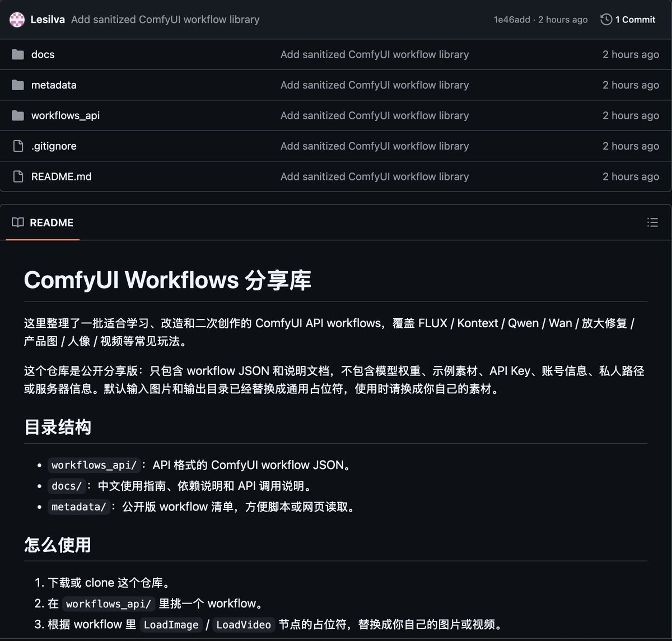
Task: Click the 2 hours ago timestamp for README.md
Action: click(x=631, y=176)
